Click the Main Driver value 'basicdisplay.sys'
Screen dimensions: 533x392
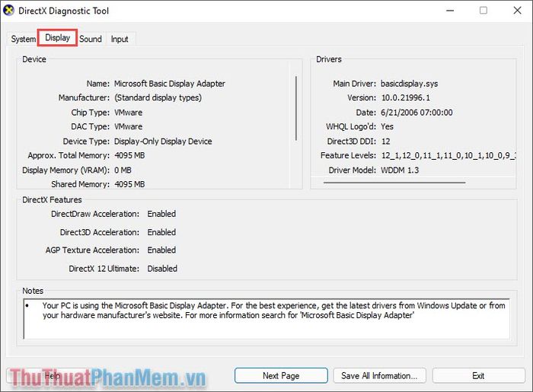coord(410,84)
